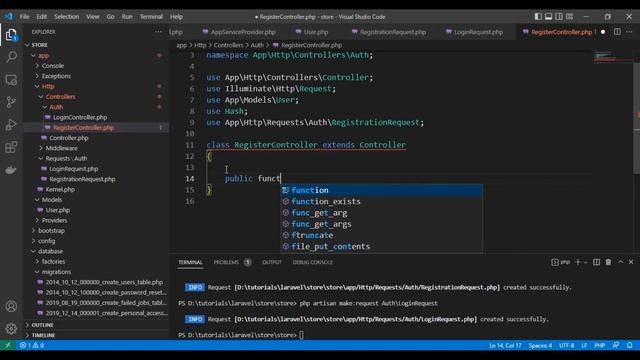Click feedback icon in status bar
The height and width of the screenshot is (360, 640).
[x=616, y=345]
